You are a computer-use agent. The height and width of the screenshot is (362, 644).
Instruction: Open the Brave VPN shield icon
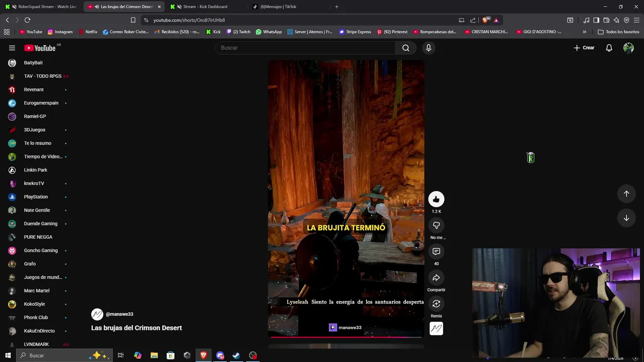[x=626, y=20]
